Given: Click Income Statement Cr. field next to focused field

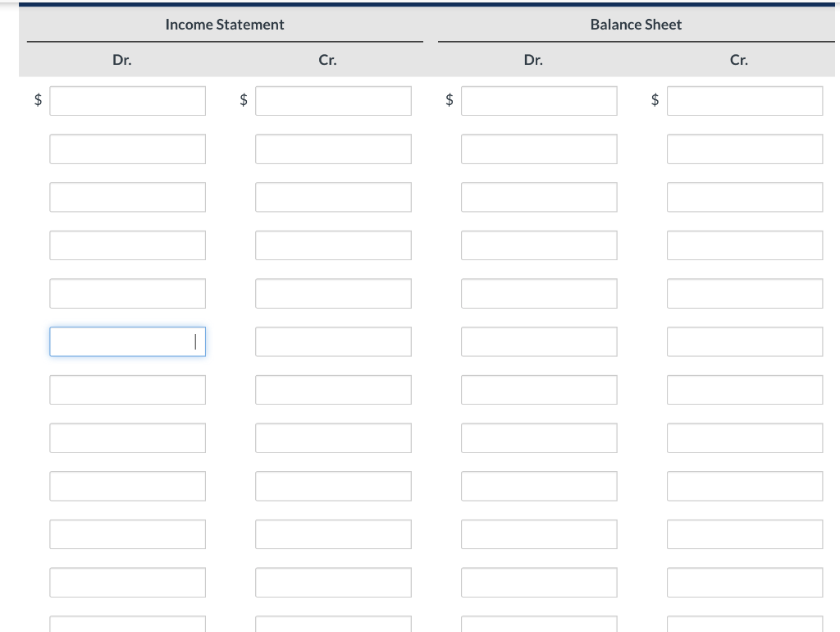Looking at the screenshot, I should point(333,341).
